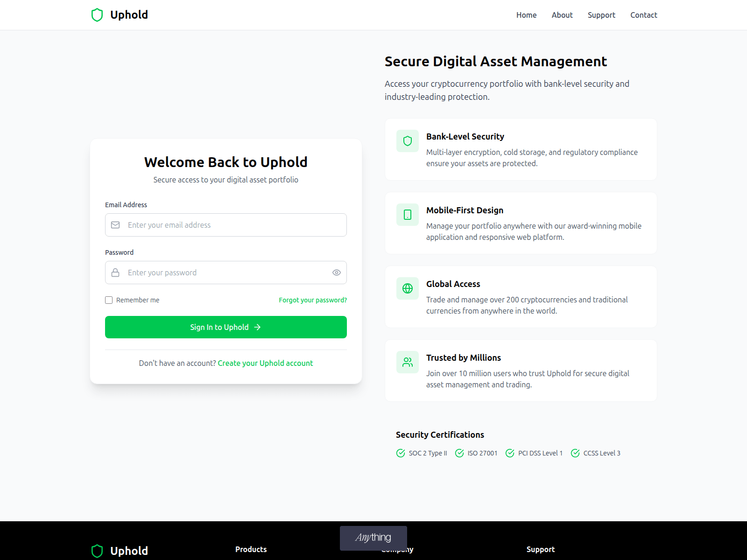Click the Trusted by Millions users icon
The height and width of the screenshot is (560, 747).
coord(408,362)
